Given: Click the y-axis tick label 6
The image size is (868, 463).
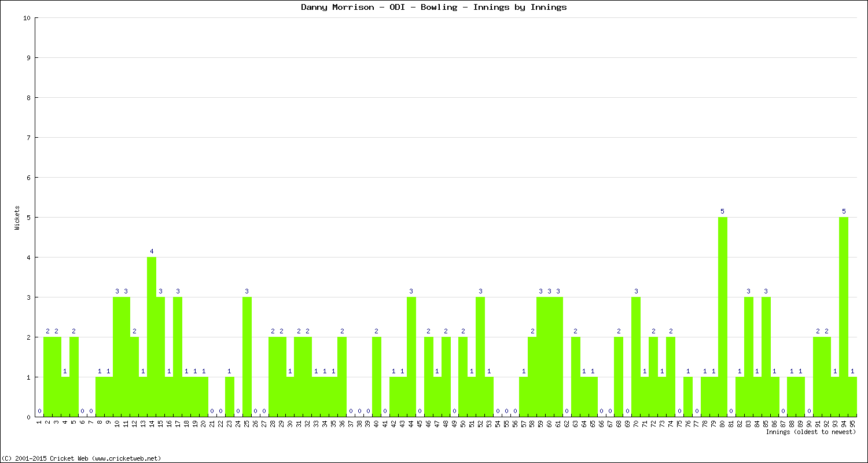Looking at the screenshot, I should tap(28, 178).
